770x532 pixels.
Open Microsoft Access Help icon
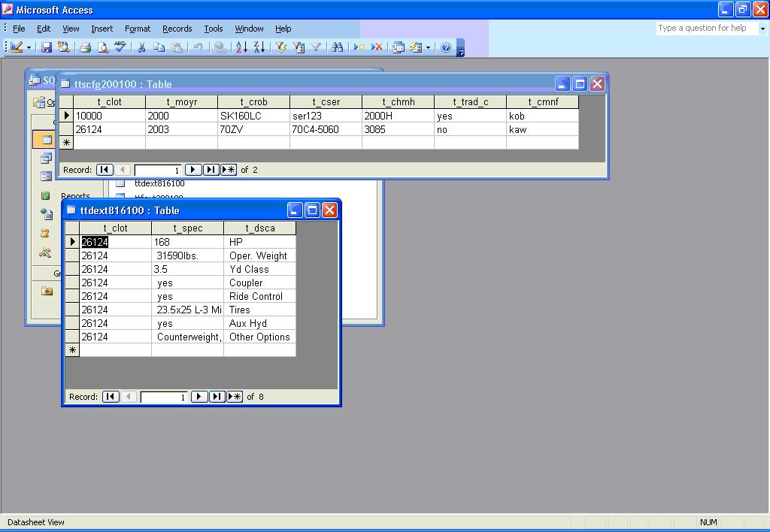[x=446, y=47]
